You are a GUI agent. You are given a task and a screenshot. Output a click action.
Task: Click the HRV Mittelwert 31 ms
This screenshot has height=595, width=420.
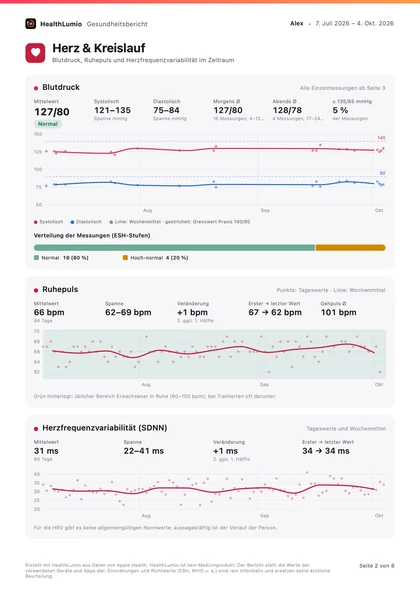(x=46, y=451)
